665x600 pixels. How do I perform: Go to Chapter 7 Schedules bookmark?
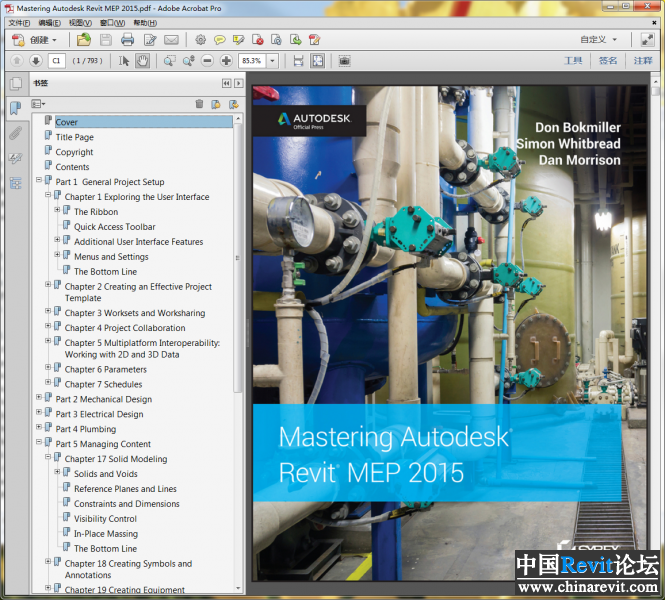click(x=103, y=384)
